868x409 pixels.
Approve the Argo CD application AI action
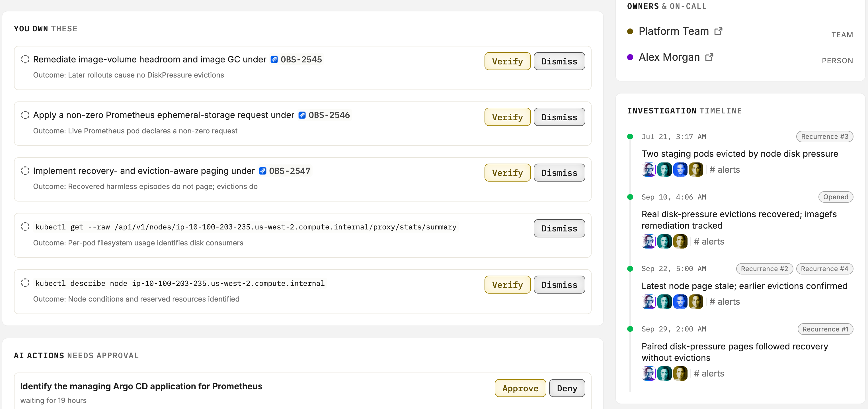(x=520, y=388)
